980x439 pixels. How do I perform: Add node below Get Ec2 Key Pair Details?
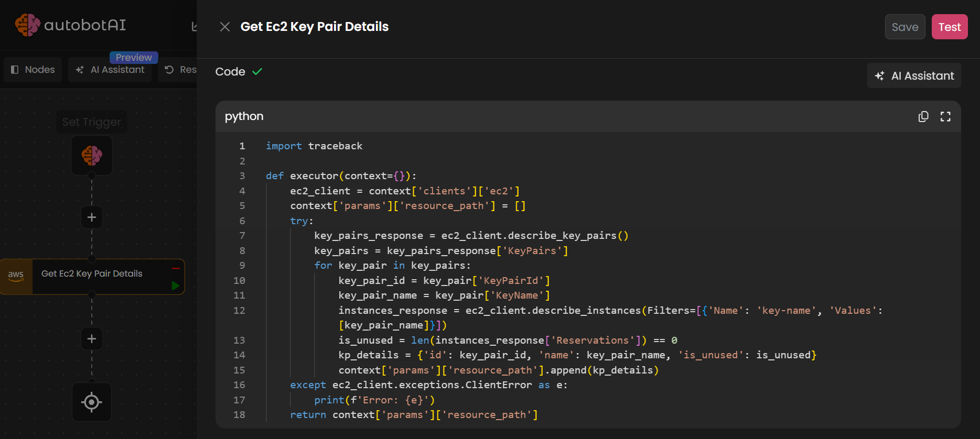(92, 339)
